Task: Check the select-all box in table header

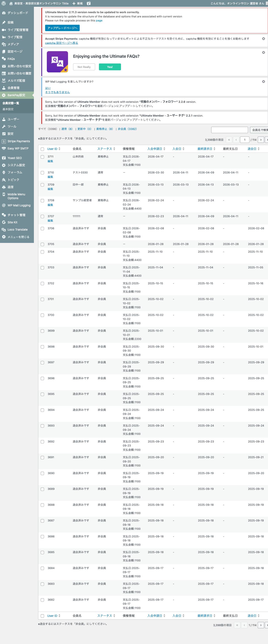Action: coord(42,149)
